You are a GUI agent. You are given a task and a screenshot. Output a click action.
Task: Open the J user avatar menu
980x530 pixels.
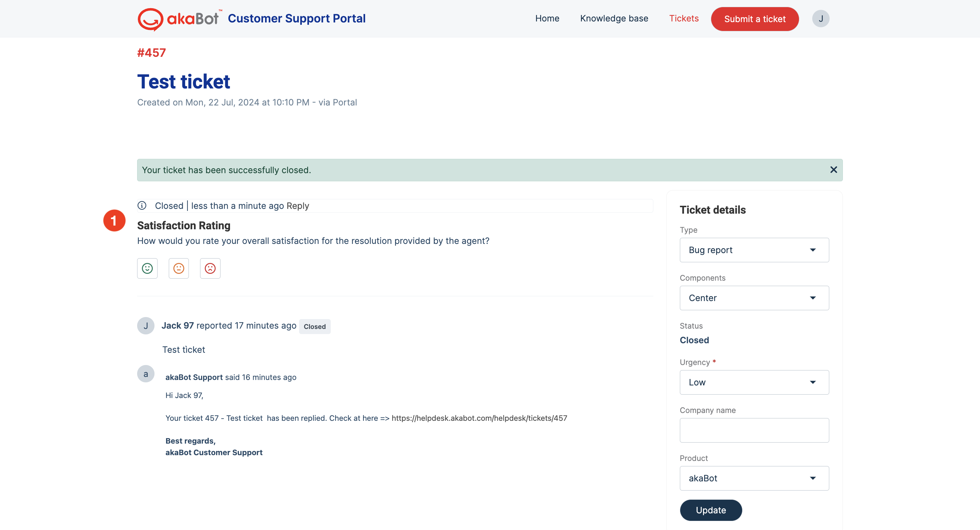coord(821,19)
